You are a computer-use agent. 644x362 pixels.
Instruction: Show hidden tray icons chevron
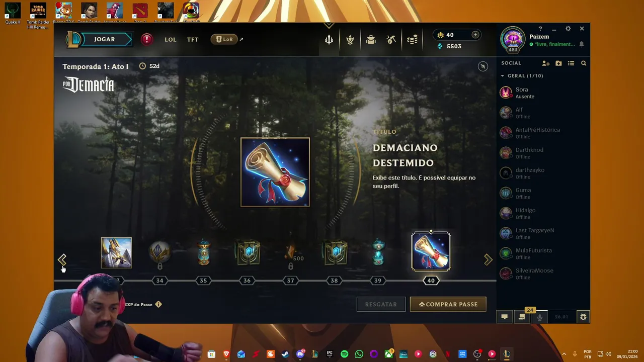(563, 354)
